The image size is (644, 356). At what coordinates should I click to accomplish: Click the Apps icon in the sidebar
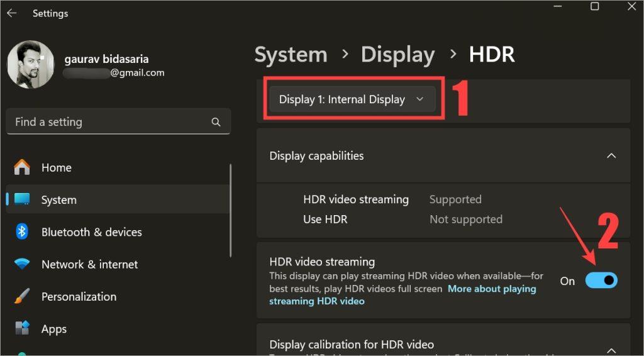(x=22, y=328)
